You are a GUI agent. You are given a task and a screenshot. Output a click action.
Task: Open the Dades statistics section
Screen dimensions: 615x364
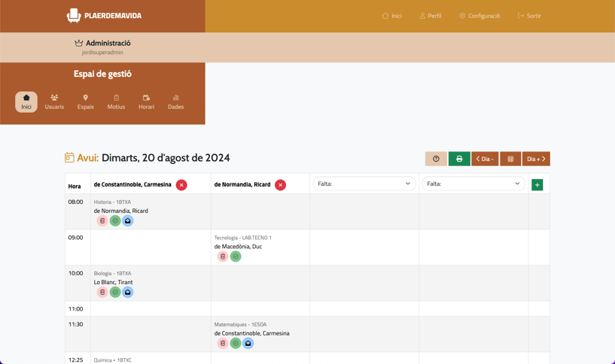tap(175, 102)
